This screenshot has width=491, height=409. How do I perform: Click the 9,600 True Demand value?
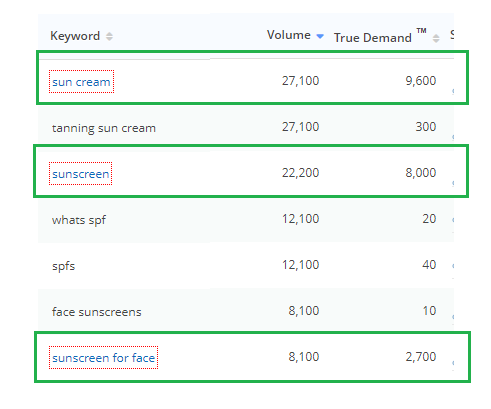click(x=421, y=81)
